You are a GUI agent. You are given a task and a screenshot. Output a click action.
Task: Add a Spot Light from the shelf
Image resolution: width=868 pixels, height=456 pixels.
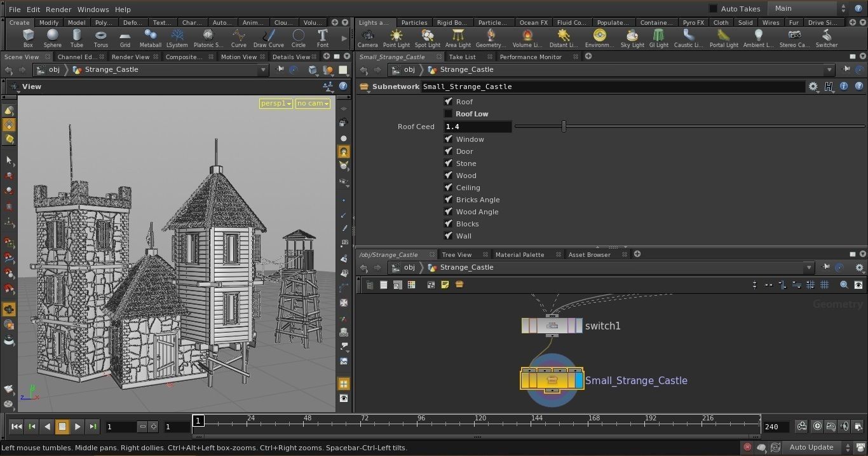pos(428,38)
